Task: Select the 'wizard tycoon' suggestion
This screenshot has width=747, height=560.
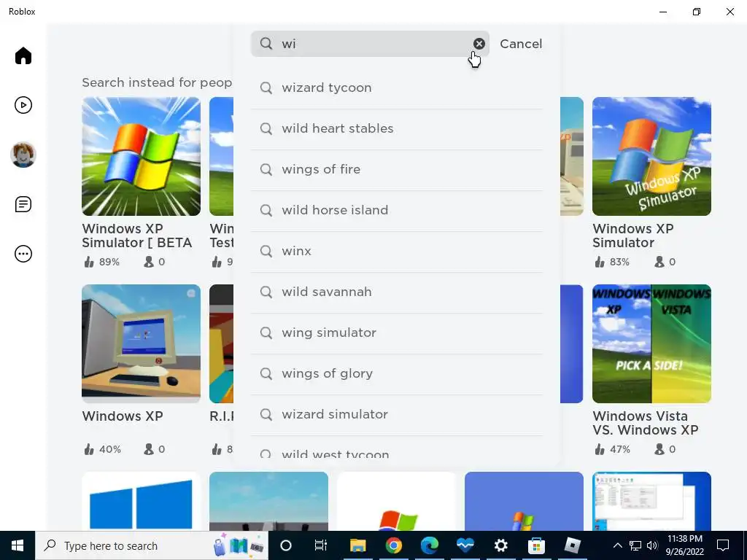Action: [x=397, y=87]
